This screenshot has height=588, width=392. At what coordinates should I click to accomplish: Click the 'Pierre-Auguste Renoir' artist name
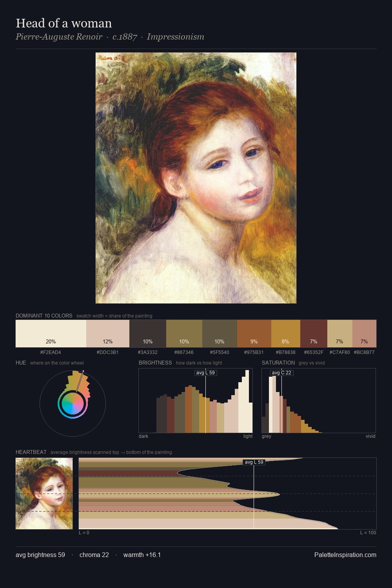(x=59, y=37)
